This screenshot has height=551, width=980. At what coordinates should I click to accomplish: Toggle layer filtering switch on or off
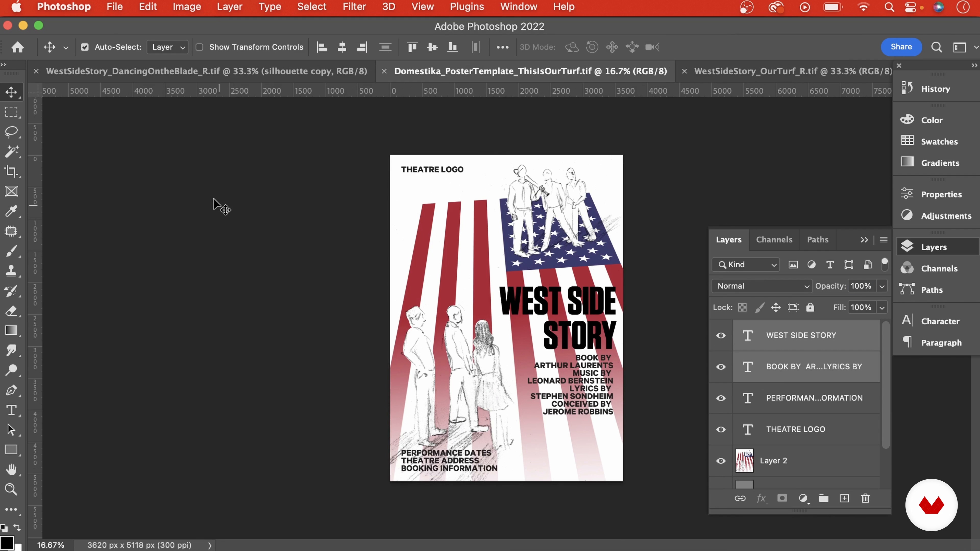click(x=885, y=264)
